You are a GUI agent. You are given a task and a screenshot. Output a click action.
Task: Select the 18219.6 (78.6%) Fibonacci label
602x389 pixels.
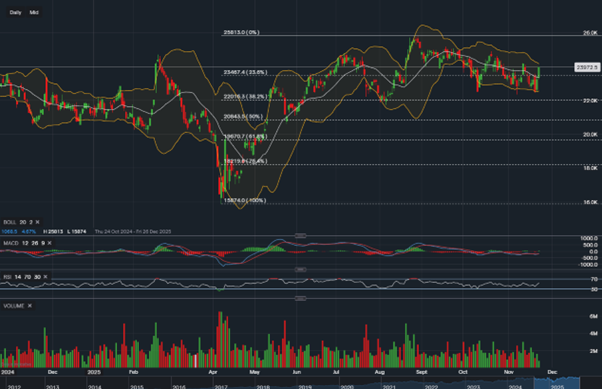pyautogui.click(x=245, y=161)
